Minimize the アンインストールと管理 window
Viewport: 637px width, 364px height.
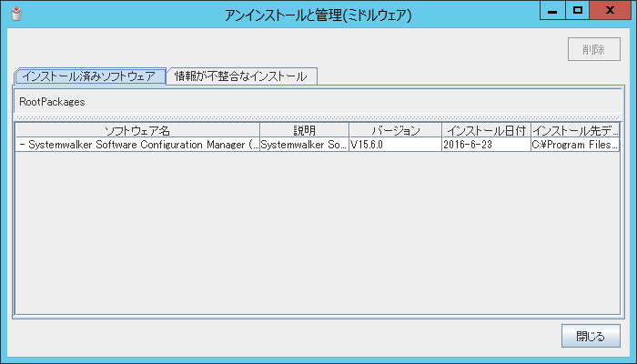(552, 11)
